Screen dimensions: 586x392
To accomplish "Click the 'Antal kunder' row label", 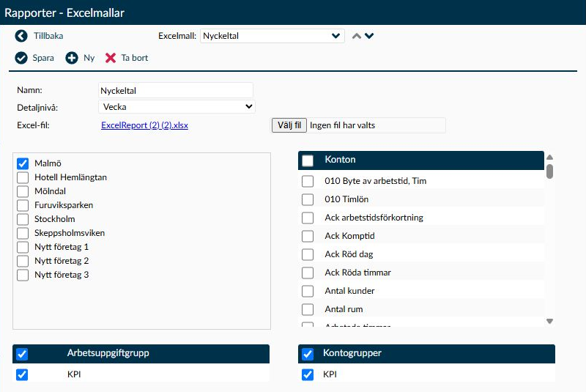I will [349, 291].
